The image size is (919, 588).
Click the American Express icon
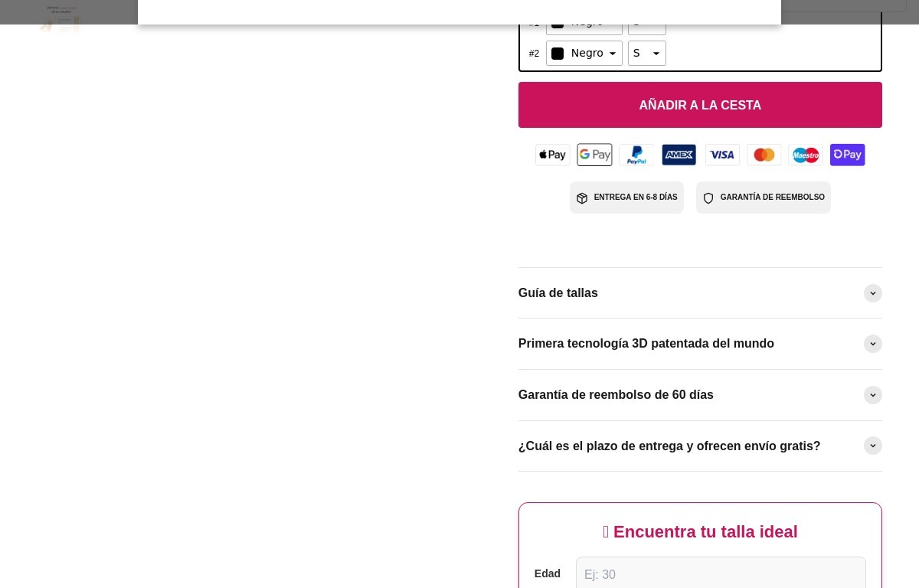point(679,155)
